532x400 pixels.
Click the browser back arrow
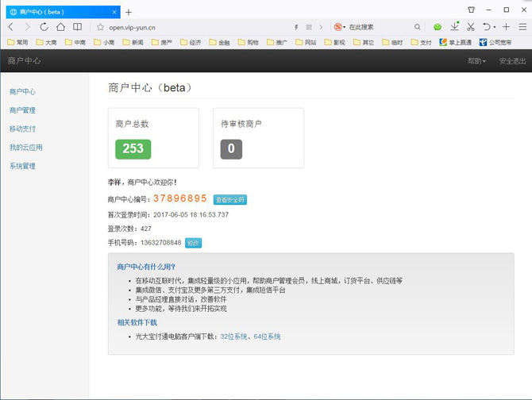pyautogui.click(x=10, y=27)
